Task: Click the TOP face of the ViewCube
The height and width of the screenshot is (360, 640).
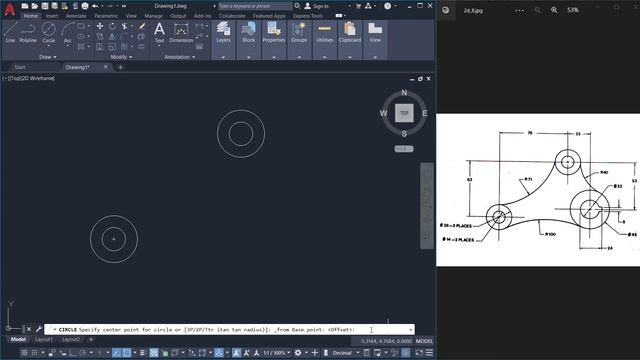Action: pos(404,113)
